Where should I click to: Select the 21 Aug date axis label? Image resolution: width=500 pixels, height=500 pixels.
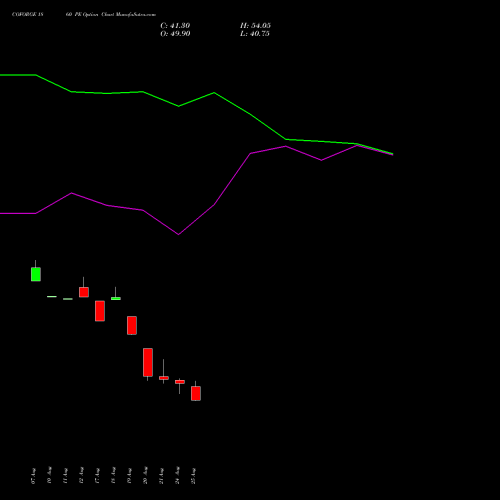tap(161, 476)
